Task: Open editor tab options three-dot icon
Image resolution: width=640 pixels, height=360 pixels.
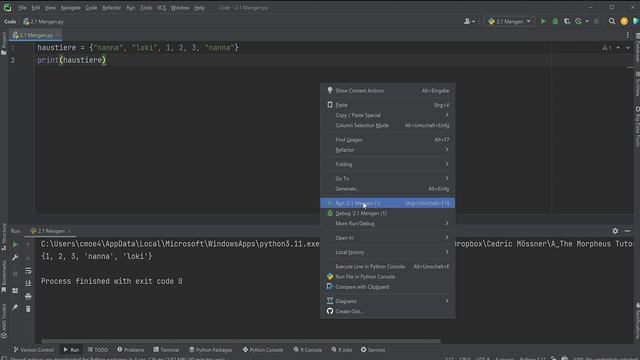Action: 628,35
